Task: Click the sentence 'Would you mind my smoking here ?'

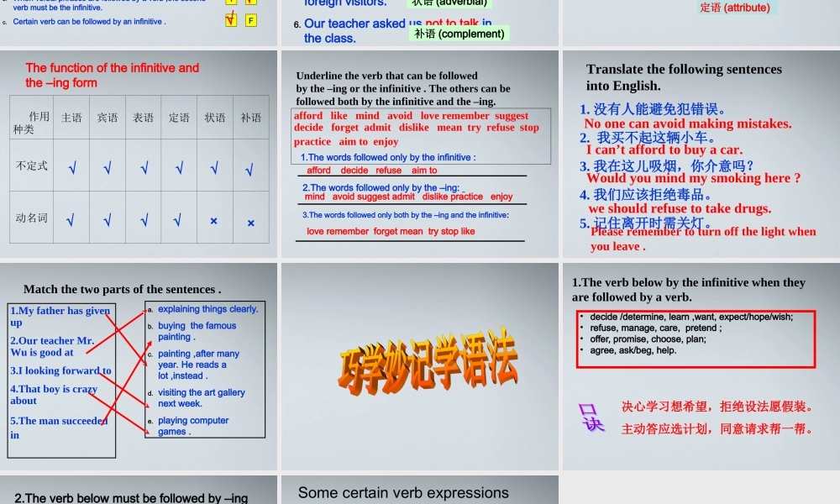Action: click(694, 178)
